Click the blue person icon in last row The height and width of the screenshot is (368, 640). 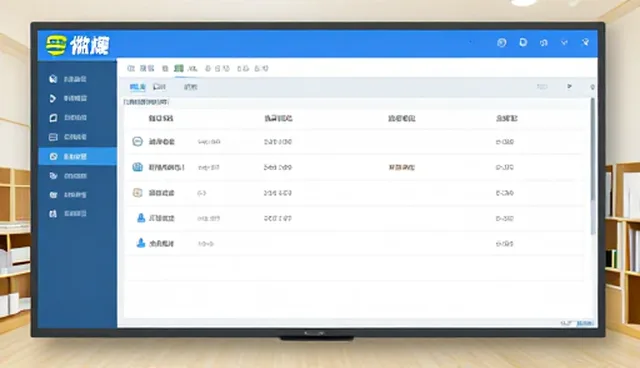(141, 243)
